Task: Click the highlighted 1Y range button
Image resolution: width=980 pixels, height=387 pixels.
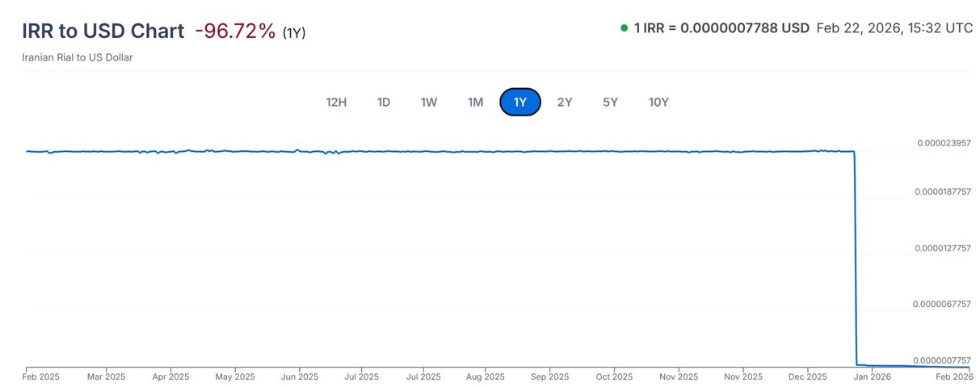Action: pos(520,102)
